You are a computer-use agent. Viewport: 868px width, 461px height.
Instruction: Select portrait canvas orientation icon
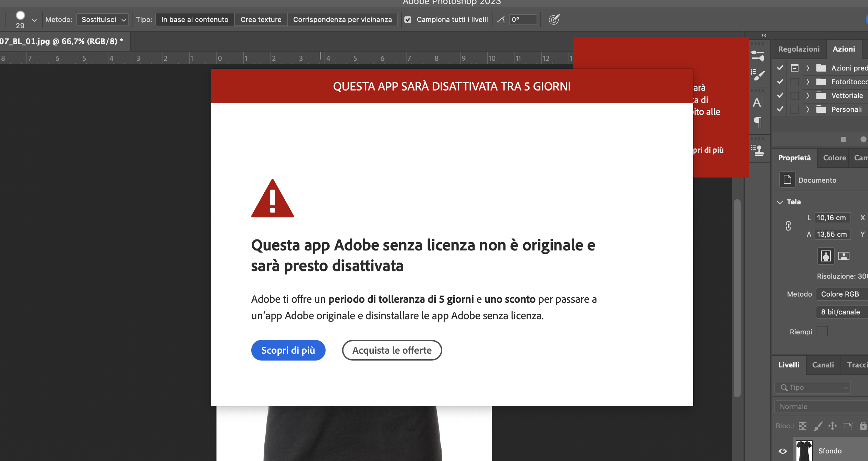[826, 256]
